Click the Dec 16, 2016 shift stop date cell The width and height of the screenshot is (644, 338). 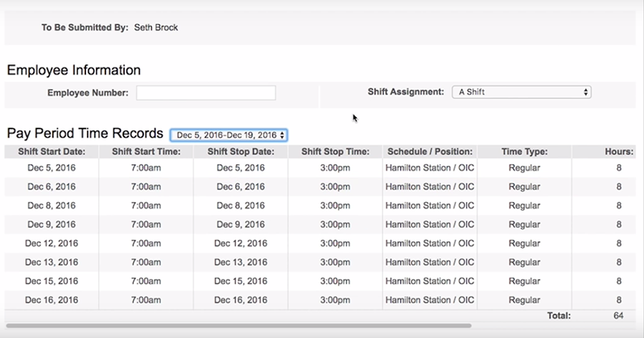[241, 299]
